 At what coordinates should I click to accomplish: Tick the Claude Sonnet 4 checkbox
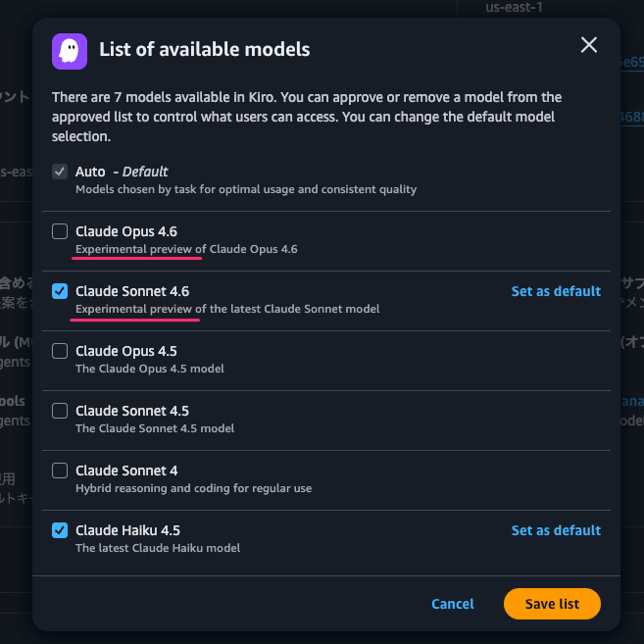click(60, 471)
